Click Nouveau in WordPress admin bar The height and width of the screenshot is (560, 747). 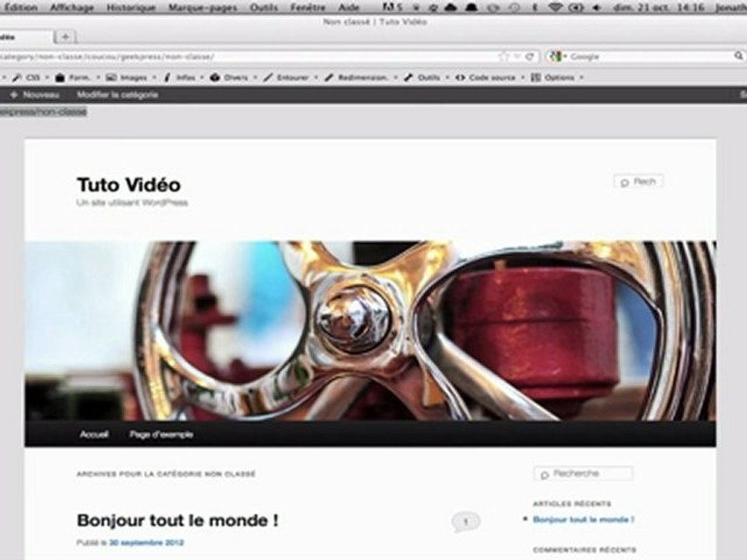(35, 95)
